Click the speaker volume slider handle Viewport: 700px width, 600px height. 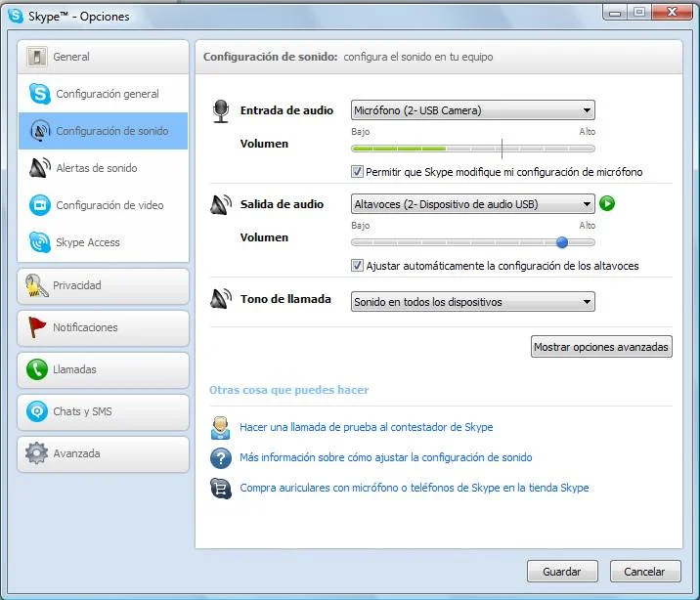click(562, 242)
